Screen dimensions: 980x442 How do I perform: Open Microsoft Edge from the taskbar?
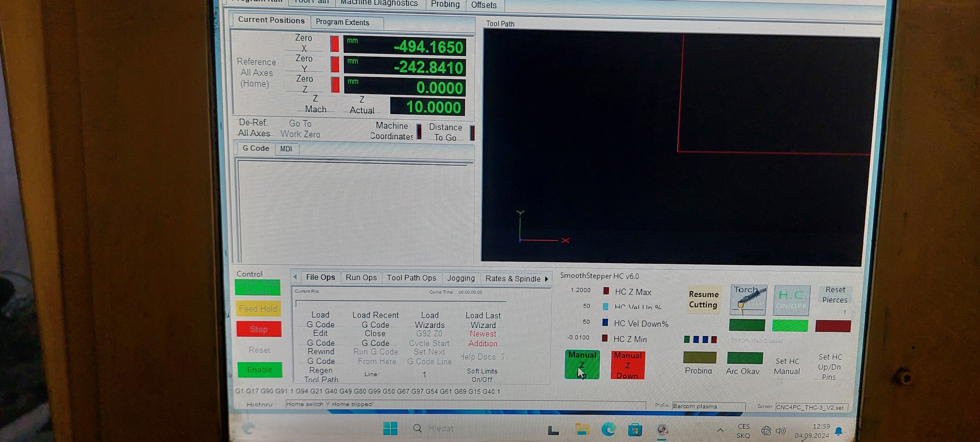(608, 430)
